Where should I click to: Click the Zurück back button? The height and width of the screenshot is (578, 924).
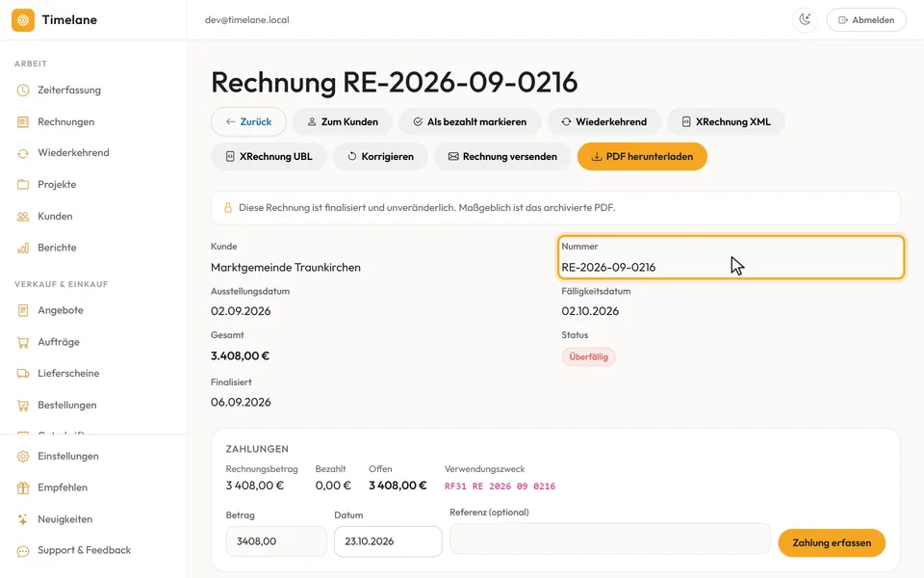pyautogui.click(x=248, y=122)
